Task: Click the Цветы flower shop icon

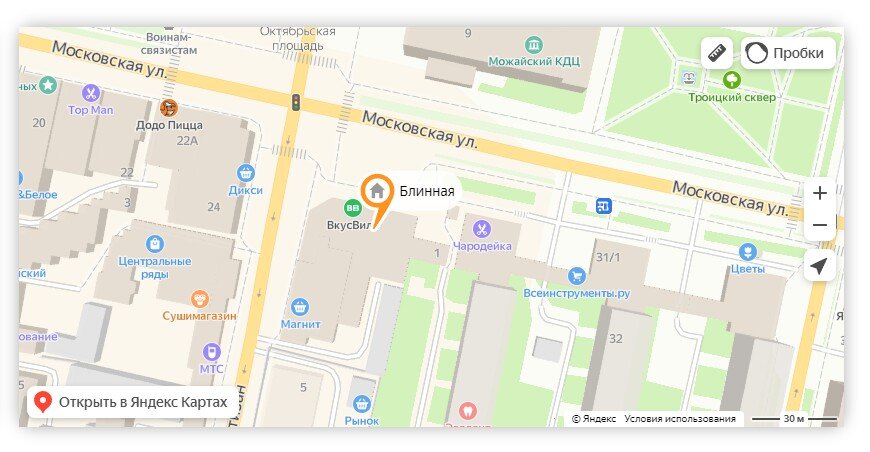Action: (x=747, y=252)
